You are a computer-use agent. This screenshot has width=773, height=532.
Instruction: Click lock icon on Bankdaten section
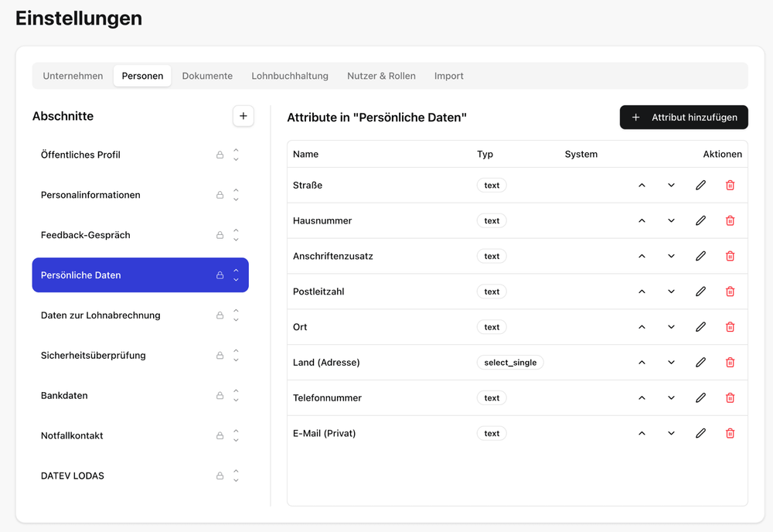220,396
